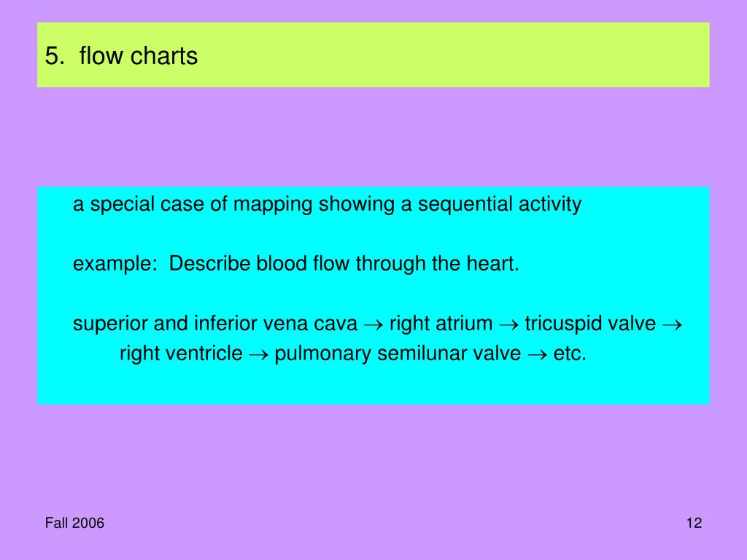Click the words 'right atrium'
Screen dimensions: 747x560
pyautogui.click(x=441, y=323)
